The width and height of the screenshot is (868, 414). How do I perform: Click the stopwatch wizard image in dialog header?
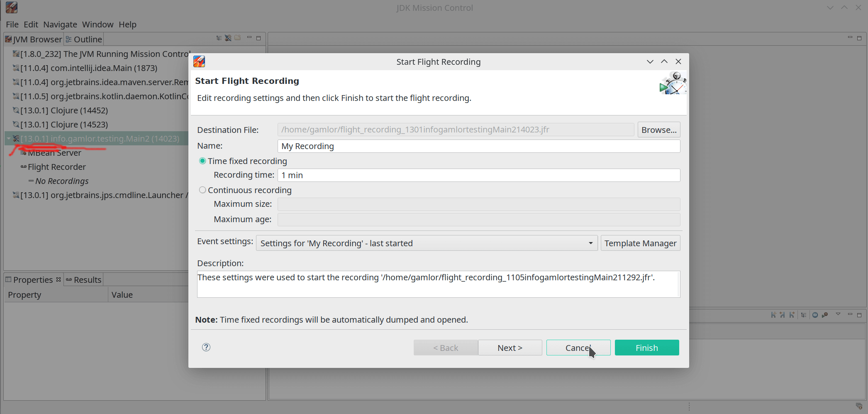[673, 83]
